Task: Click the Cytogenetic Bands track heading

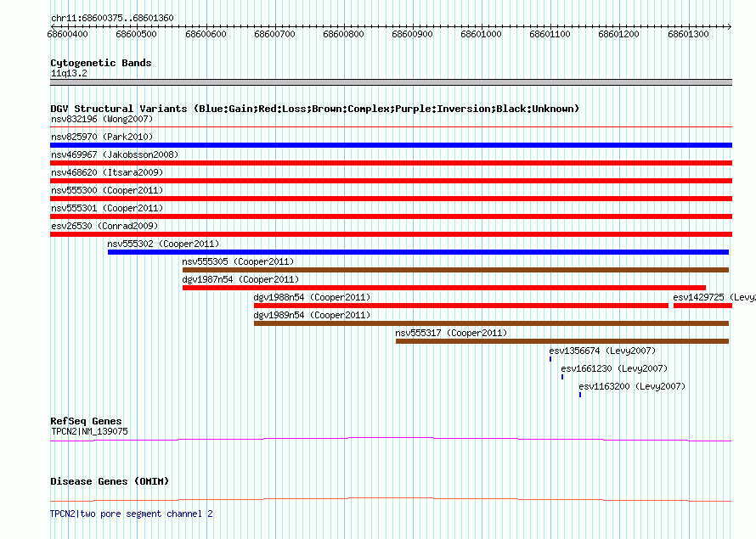Action: (x=101, y=63)
